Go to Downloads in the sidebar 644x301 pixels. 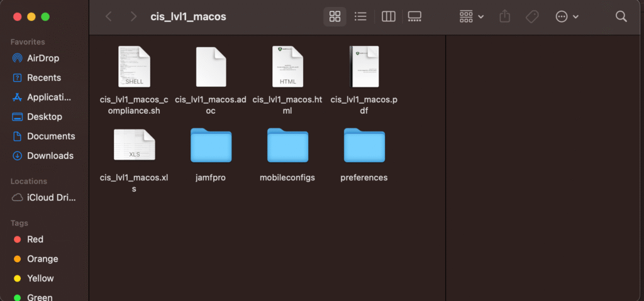tap(50, 156)
